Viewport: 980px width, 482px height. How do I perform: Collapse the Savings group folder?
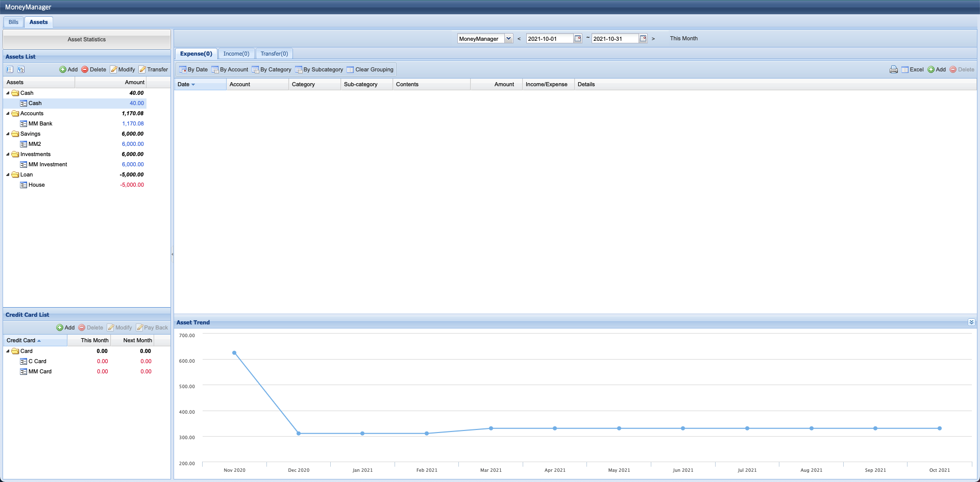[x=8, y=134]
